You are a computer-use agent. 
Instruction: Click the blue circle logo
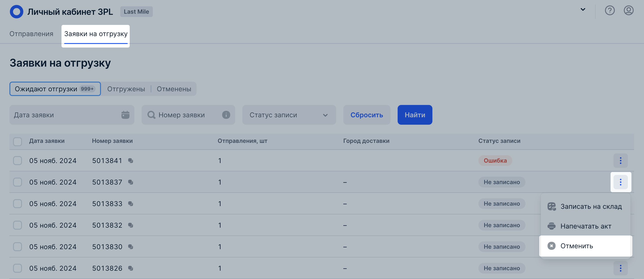coord(17,11)
